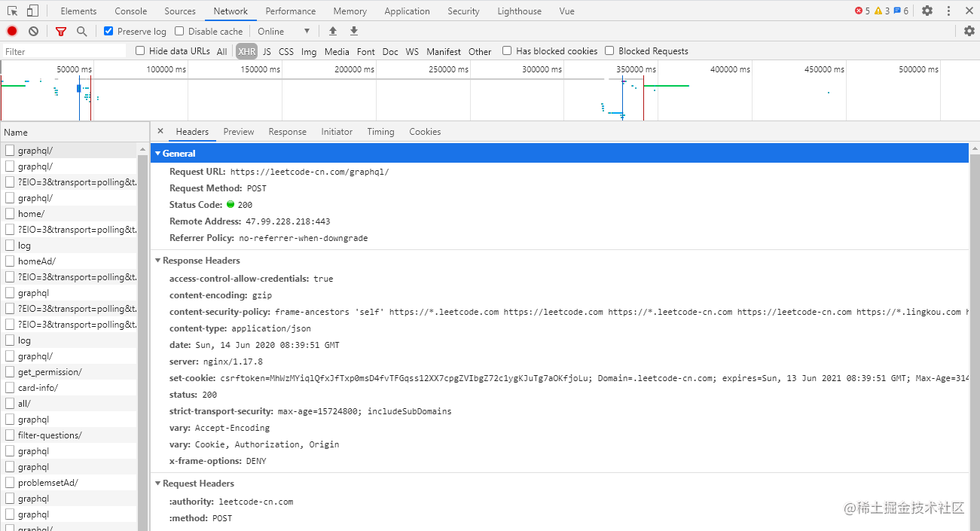
Task: Open the Performance panel
Action: click(291, 11)
